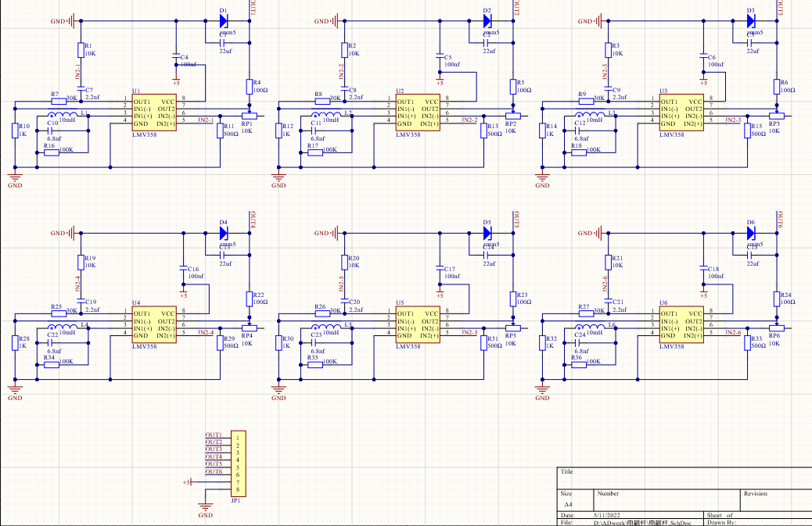The image size is (812, 526).
Task: Select capacitor C7 2.2nf
Action: 81,89
